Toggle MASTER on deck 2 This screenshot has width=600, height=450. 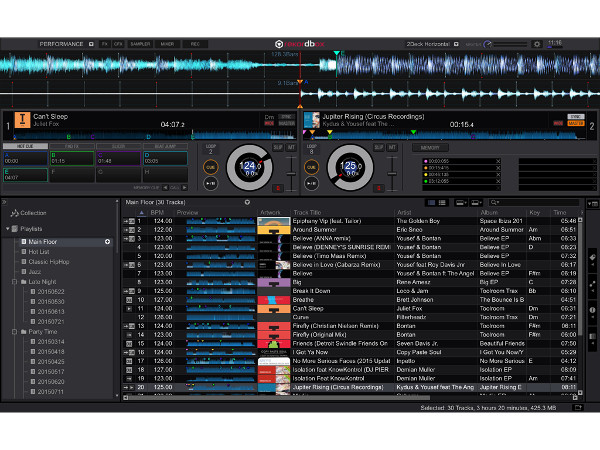(576, 123)
